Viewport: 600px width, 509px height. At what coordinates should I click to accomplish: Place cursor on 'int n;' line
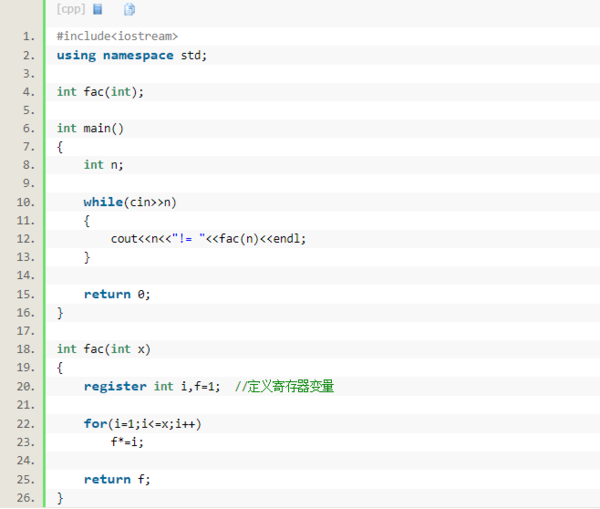(x=103, y=165)
